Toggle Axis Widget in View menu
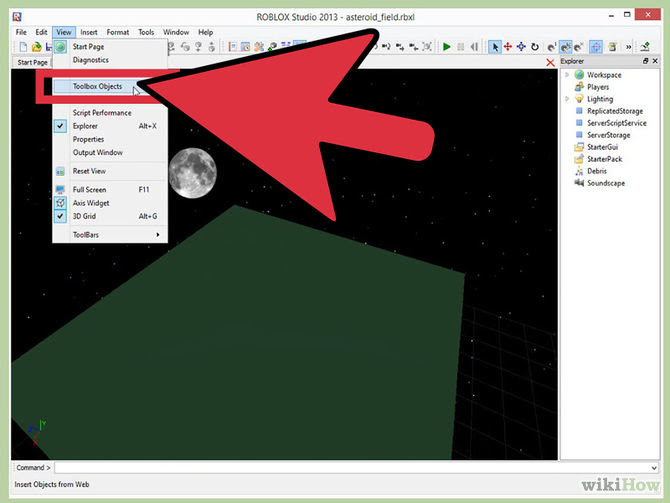Screen dimensions: 670x503 point(110,203)
